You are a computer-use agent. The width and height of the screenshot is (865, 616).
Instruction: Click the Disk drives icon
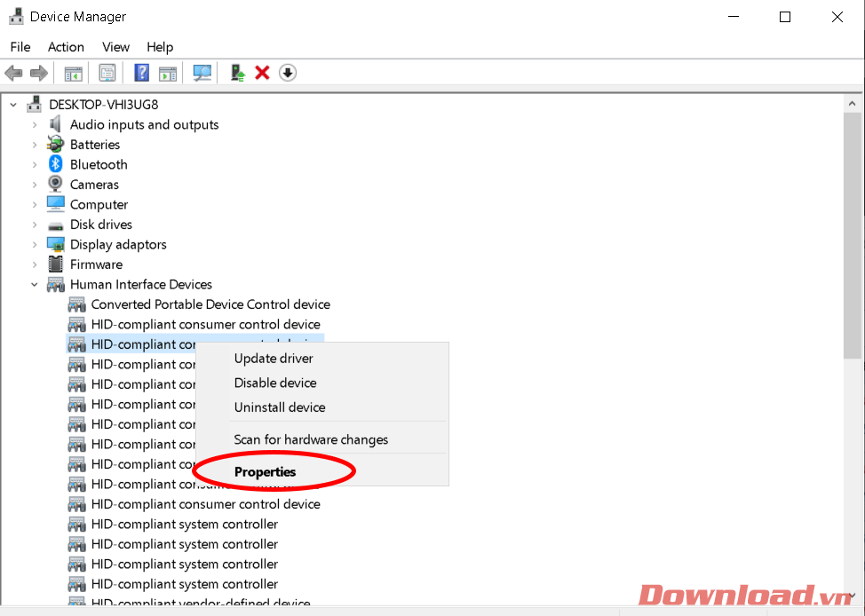tap(55, 225)
